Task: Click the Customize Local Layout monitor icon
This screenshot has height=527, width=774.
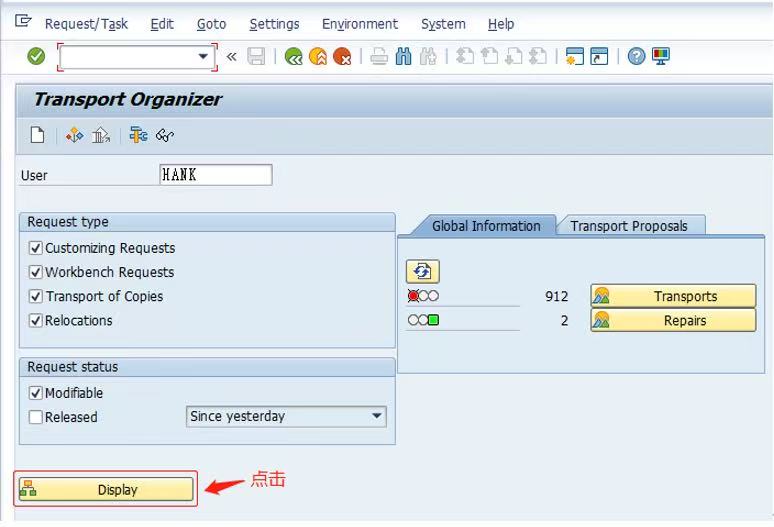Action: [x=660, y=56]
